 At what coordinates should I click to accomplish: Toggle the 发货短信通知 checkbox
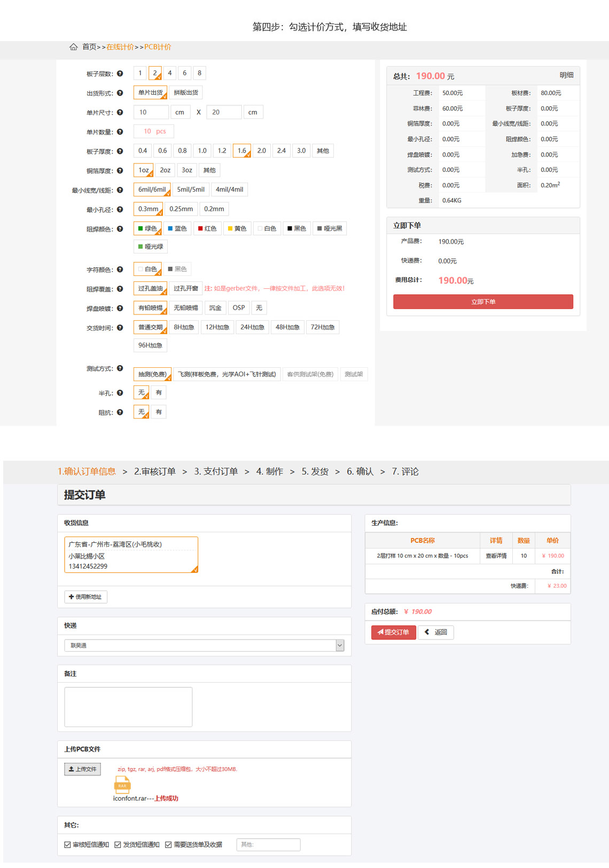click(x=118, y=845)
